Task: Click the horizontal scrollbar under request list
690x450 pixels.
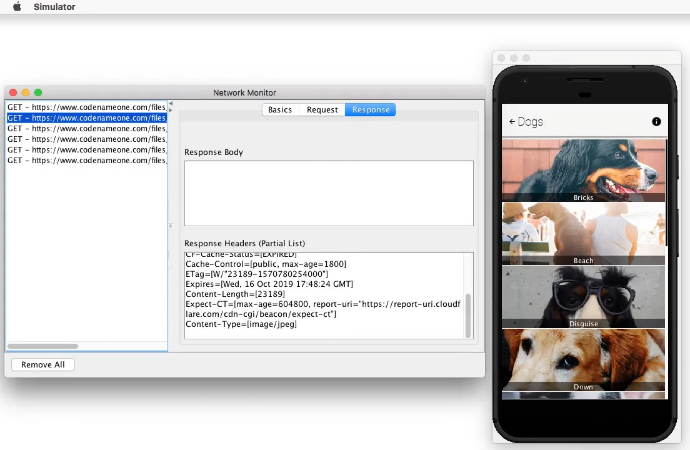Action: [x=43, y=346]
